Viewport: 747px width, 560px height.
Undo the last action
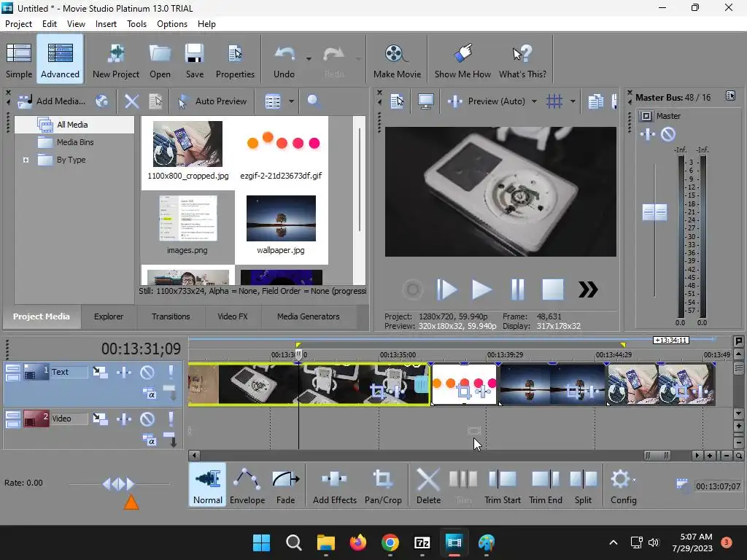(284, 60)
